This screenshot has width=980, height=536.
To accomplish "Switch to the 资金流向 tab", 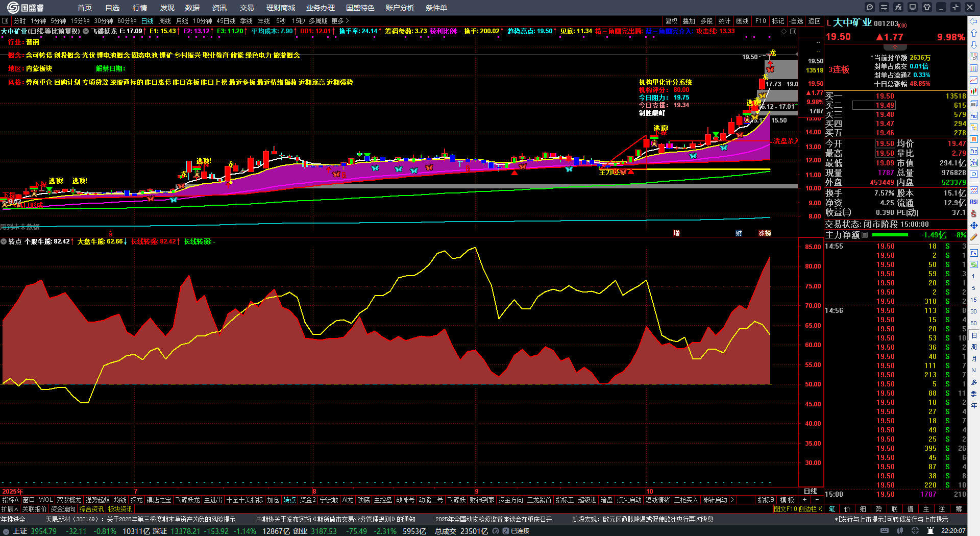I will [x=63, y=509].
